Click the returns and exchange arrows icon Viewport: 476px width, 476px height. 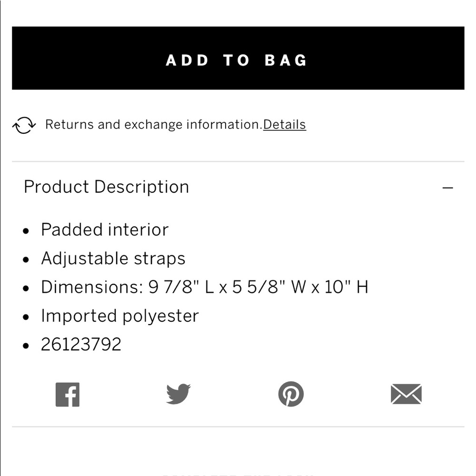[x=24, y=125]
